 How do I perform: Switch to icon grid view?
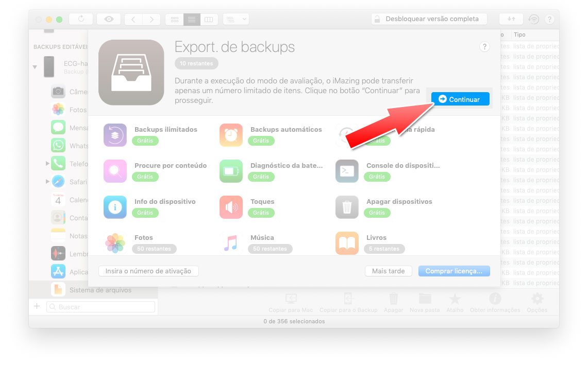tap(175, 19)
